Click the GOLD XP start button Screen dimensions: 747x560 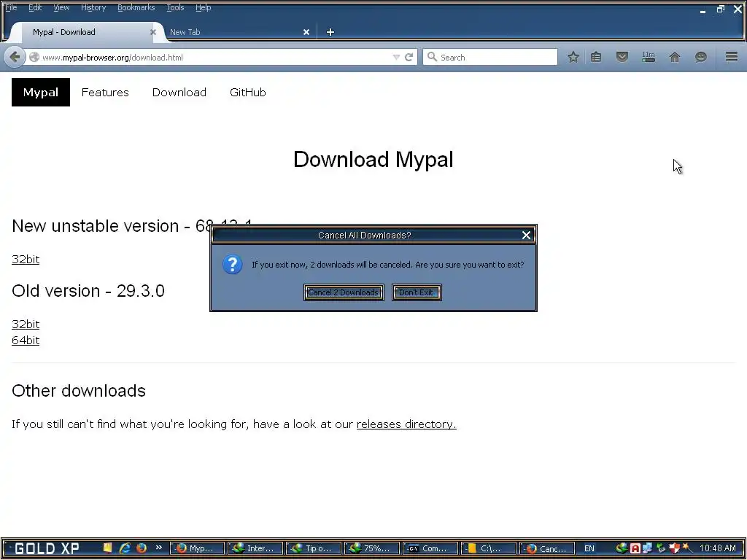click(47, 548)
